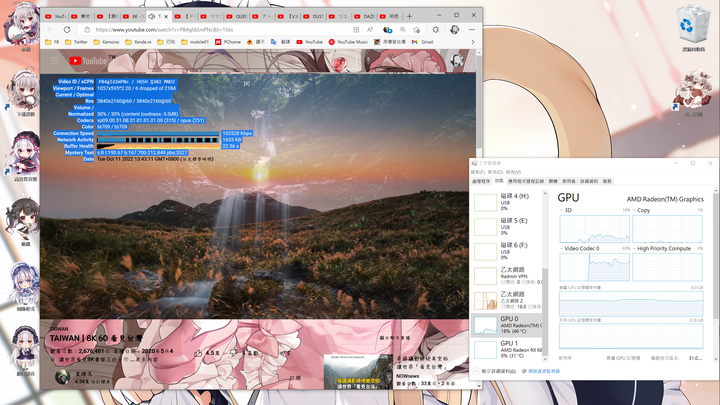This screenshot has height=405, width=720.
Task: Open a new browser tab with the plus button
Action: 409,16
